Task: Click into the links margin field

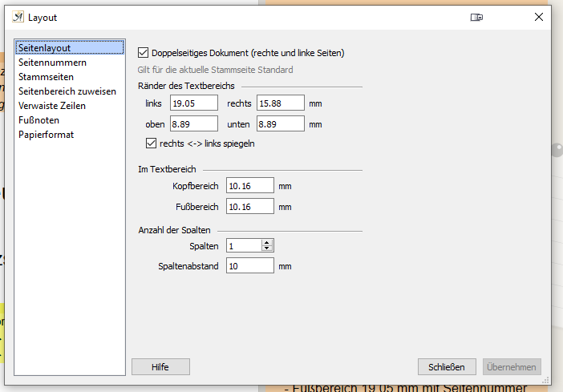Action: click(193, 103)
